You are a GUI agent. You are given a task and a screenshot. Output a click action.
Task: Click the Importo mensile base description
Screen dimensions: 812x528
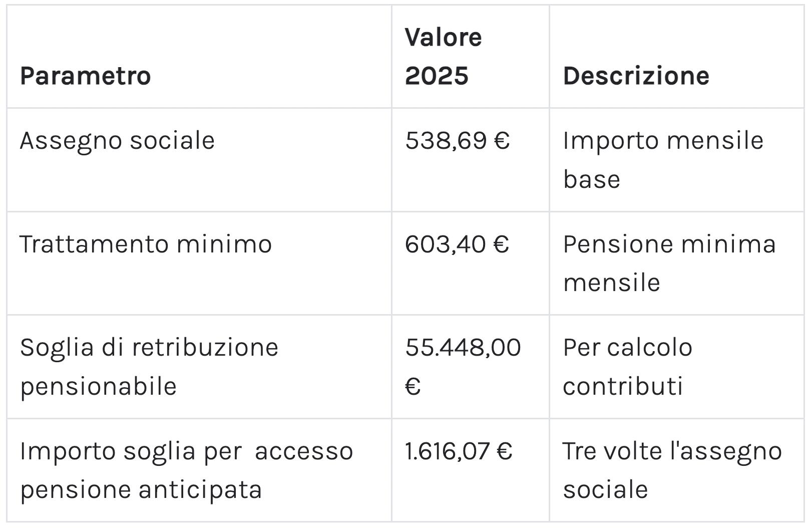(x=663, y=159)
